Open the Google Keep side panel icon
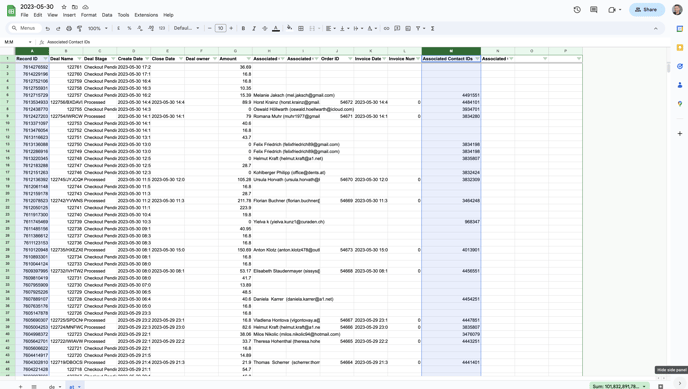Image resolution: width=688 pixels, height=389 pixels. (680, 47)
